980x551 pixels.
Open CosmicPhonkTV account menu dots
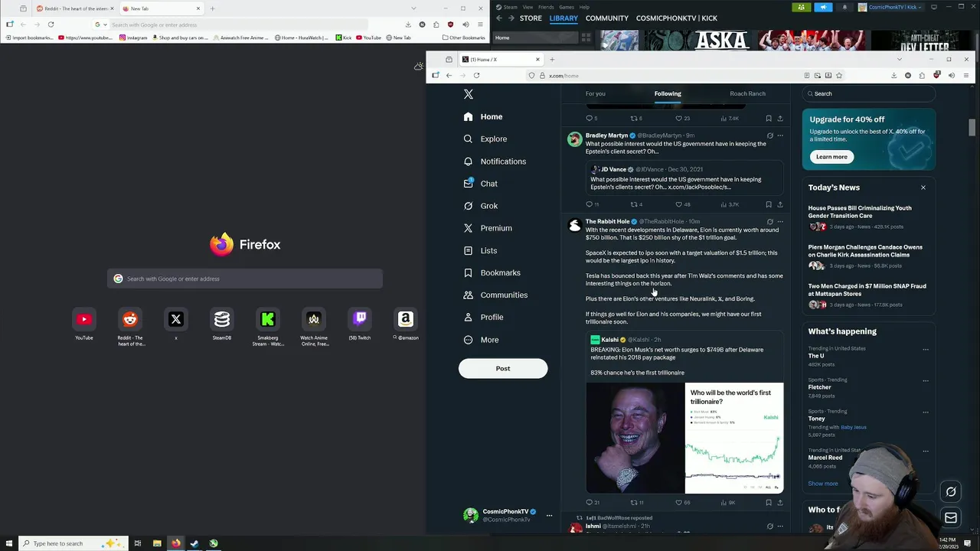pos(549,516)
